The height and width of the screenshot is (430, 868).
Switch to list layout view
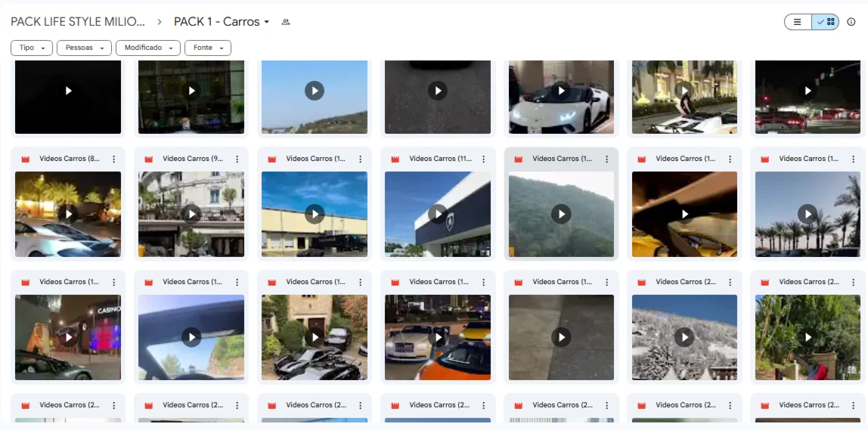point(798,22)
